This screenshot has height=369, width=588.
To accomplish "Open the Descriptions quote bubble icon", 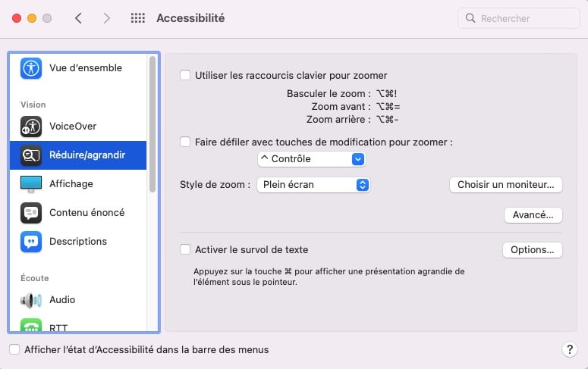I will 31,242.
